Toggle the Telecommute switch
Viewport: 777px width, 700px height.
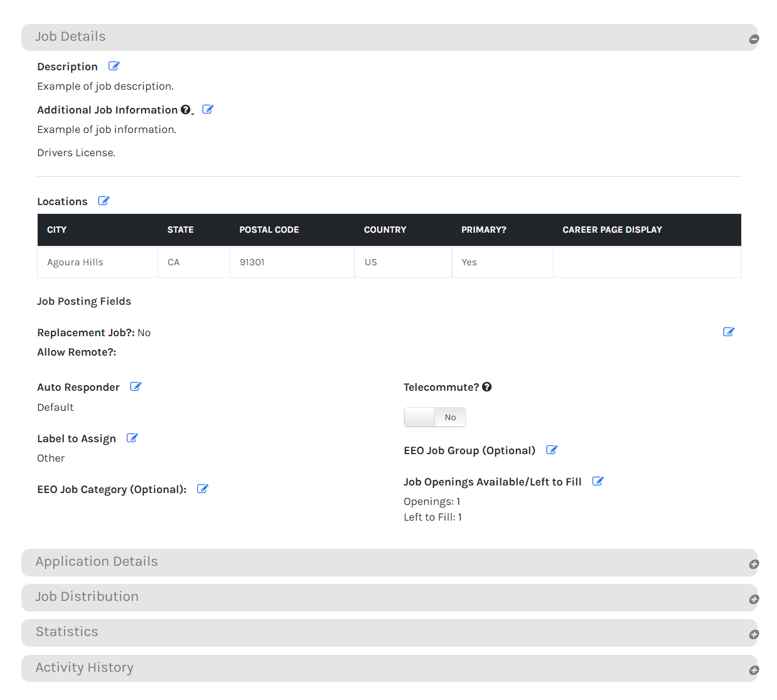coord(435,417)
